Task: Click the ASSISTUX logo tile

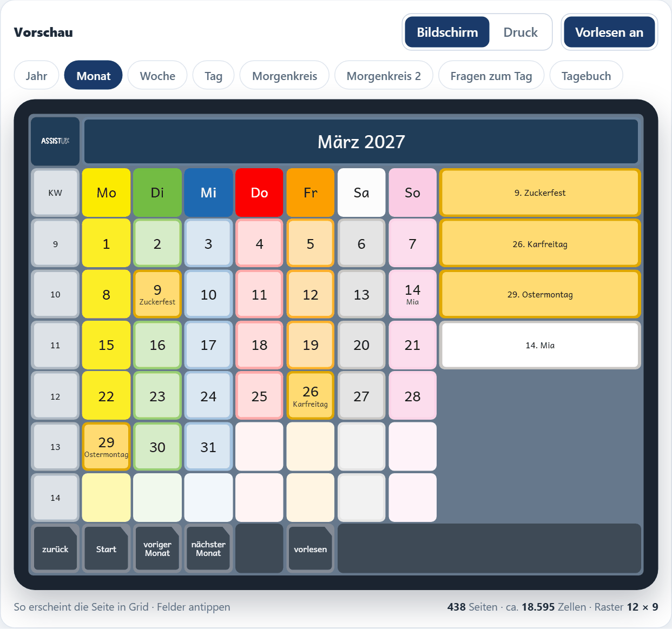Action: pyautogui.click(x=55, y=141)
